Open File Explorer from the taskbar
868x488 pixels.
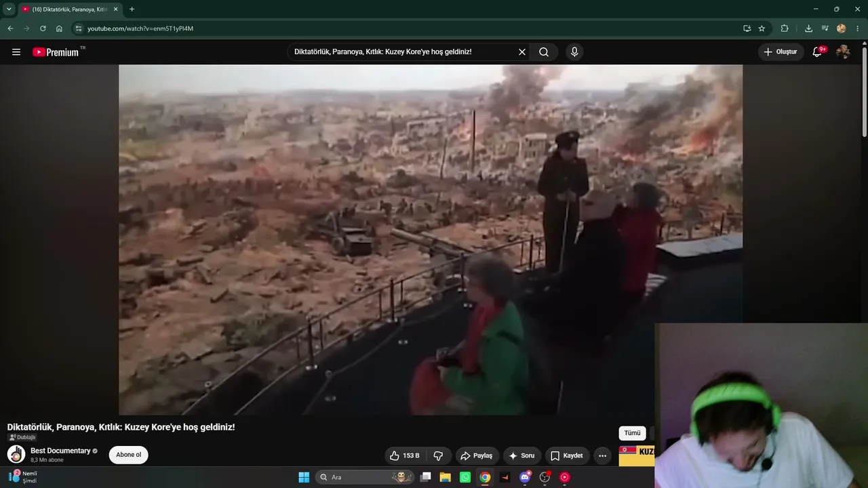click(x=446, y=477)
